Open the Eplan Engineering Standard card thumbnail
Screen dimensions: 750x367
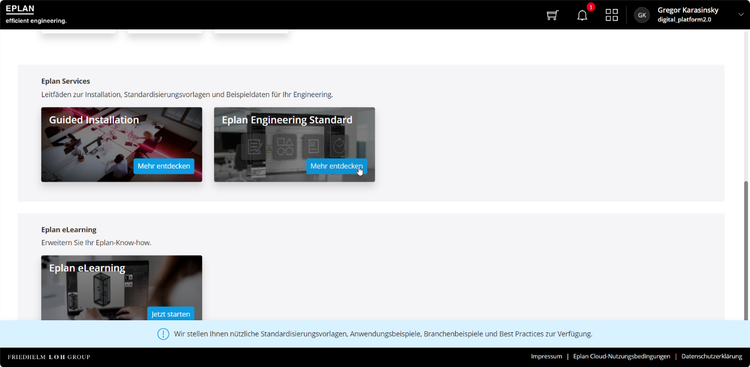tap(294, 145)
